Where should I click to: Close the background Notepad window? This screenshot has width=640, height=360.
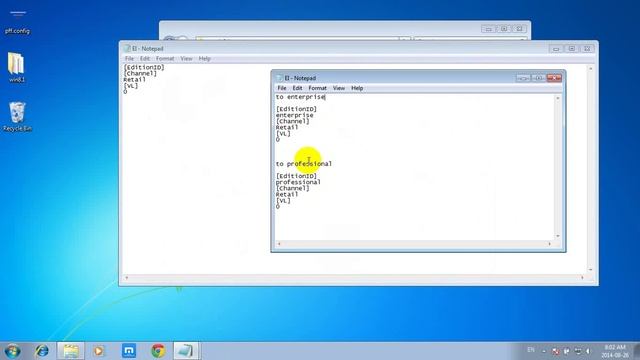click(587, 49)
